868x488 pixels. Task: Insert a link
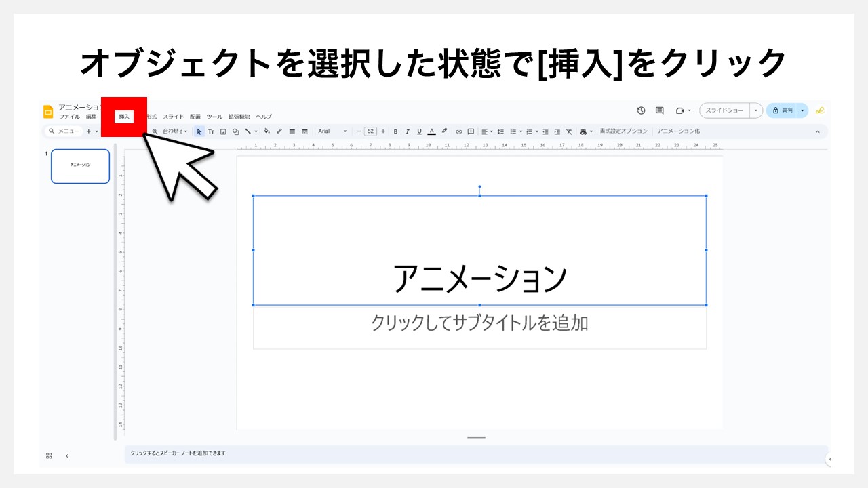click(x=459, y=131)
